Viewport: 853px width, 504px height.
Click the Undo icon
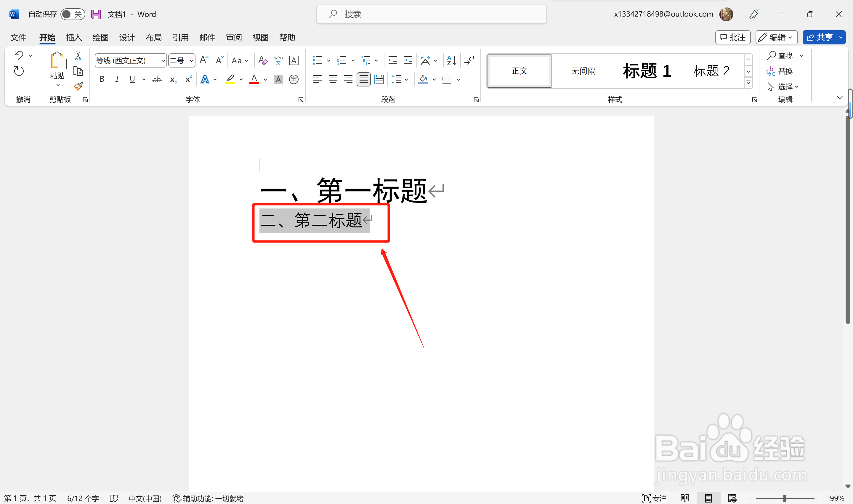pyautogui.click(x=19, y=55)
